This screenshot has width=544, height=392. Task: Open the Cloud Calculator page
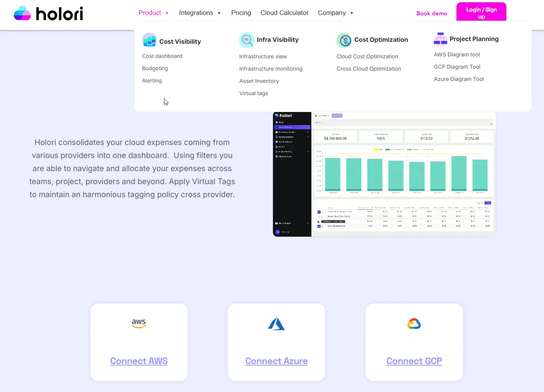click(x=284, y=13)
